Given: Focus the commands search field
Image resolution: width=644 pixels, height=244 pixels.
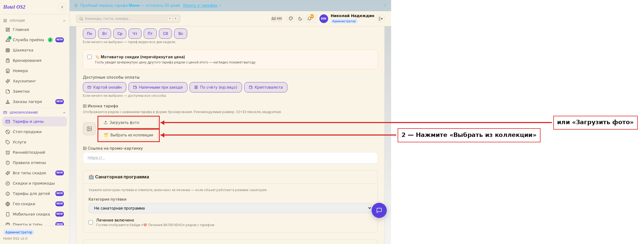Looking at the screenshot, I should point(128,19).
